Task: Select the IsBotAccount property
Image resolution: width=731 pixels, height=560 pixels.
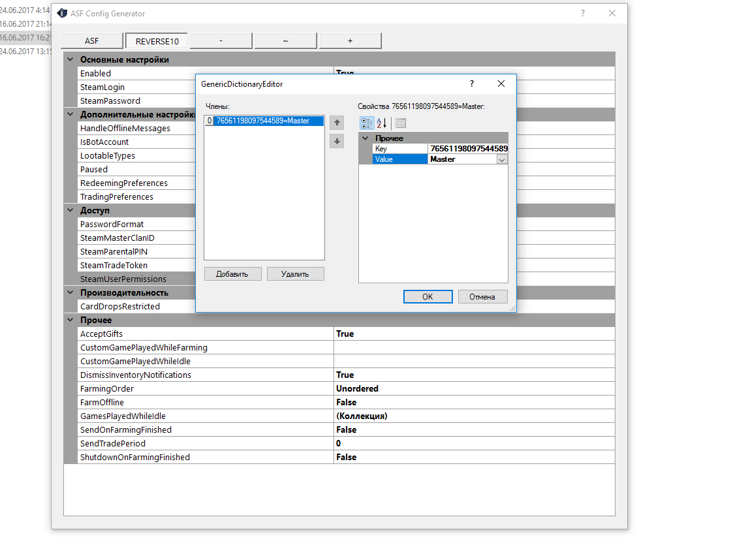Action: [x=136, y=142]
